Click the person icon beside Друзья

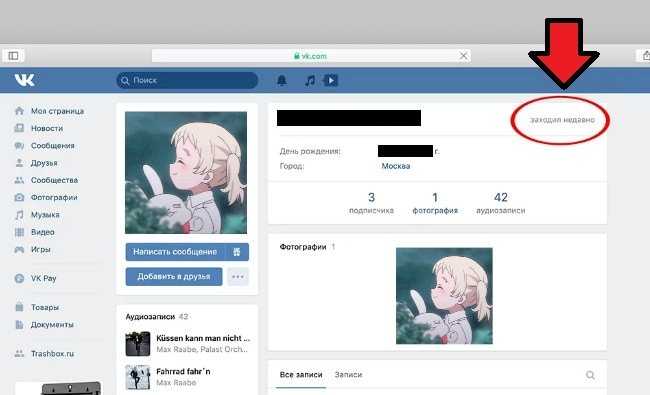pyautogui.click(x=19, y=163)
